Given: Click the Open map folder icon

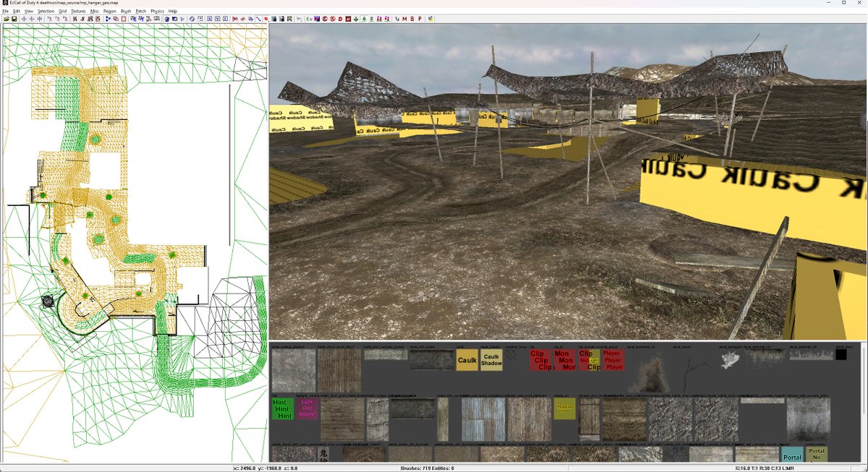Looking at the screenshot, I should (x=7, y=19).
